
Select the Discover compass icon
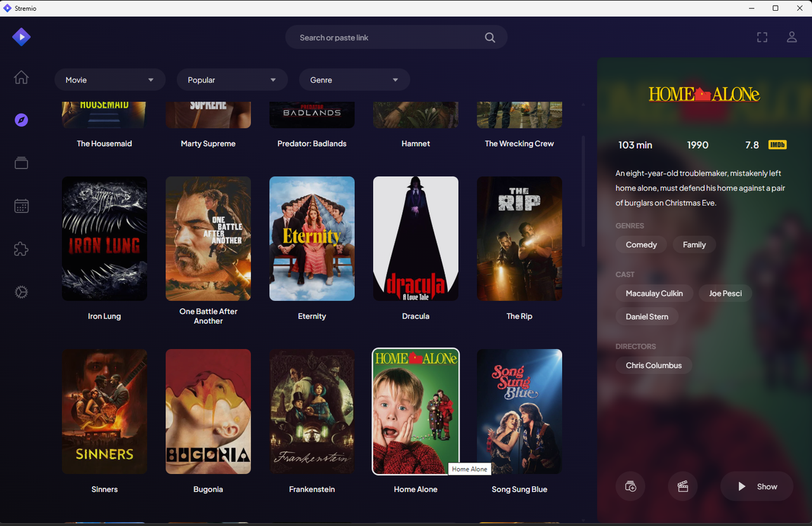22,120
